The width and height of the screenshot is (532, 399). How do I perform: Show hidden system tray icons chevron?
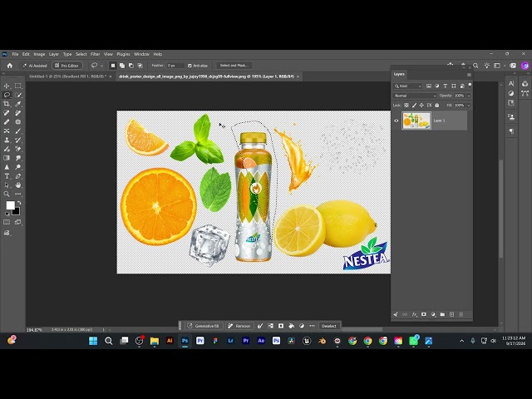coord(461,341)
